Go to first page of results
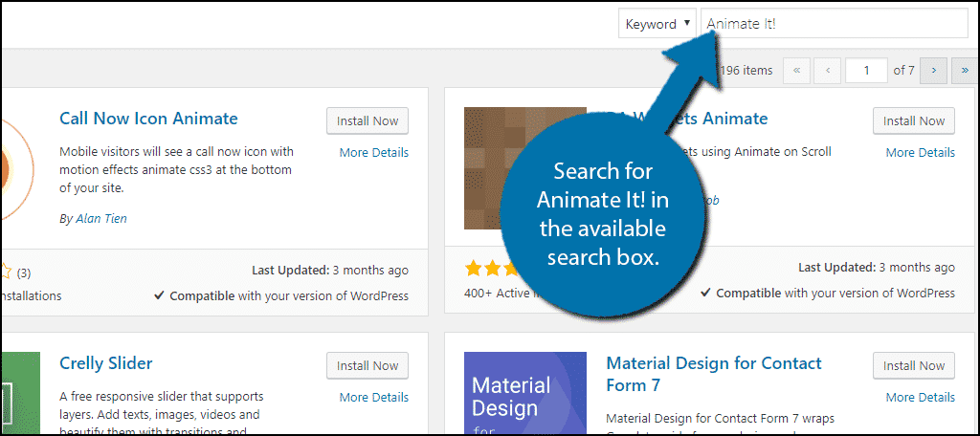 [x=796, y=71]
